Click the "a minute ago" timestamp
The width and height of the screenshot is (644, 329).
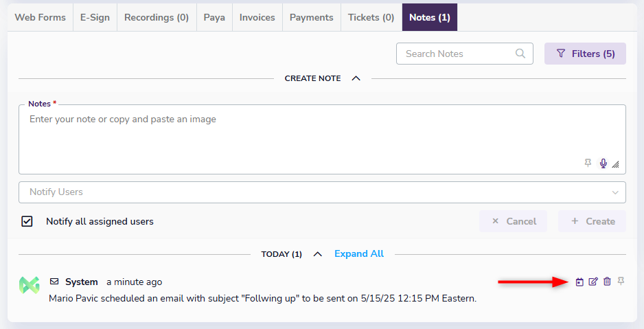(135, 282)
